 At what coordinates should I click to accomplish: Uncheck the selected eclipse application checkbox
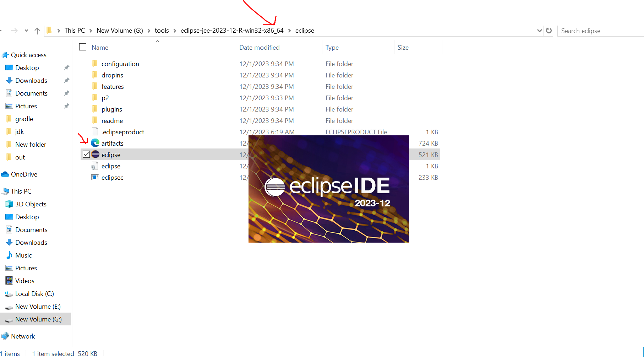click(x=86, y=155)
